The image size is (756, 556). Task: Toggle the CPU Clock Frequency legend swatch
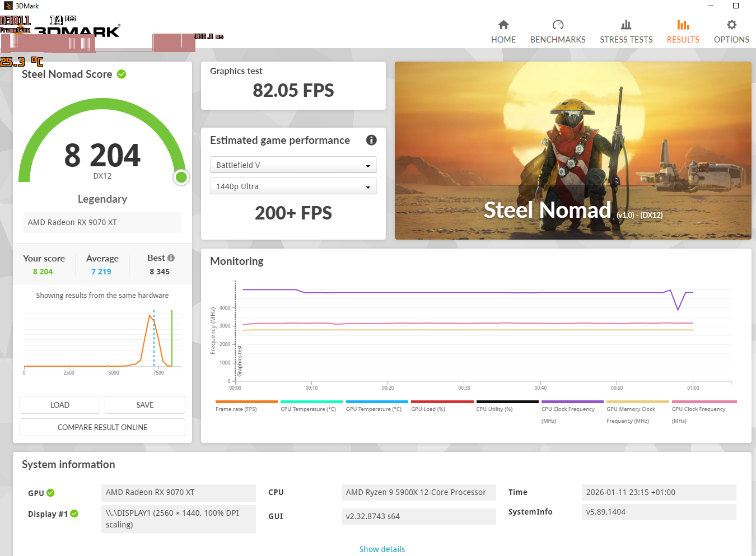tap(572, 401)
